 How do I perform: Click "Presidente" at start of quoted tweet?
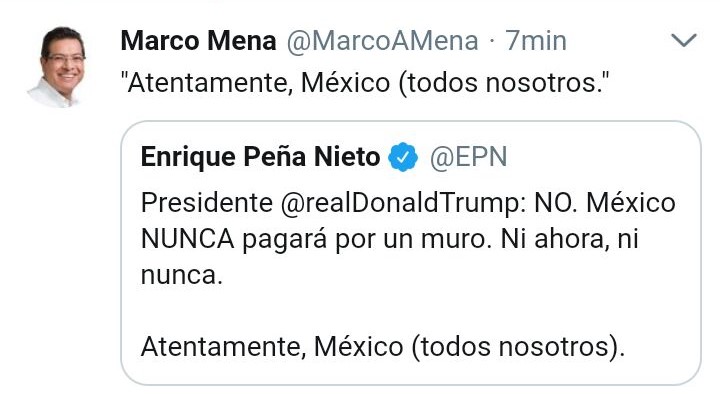pos(207,203)
